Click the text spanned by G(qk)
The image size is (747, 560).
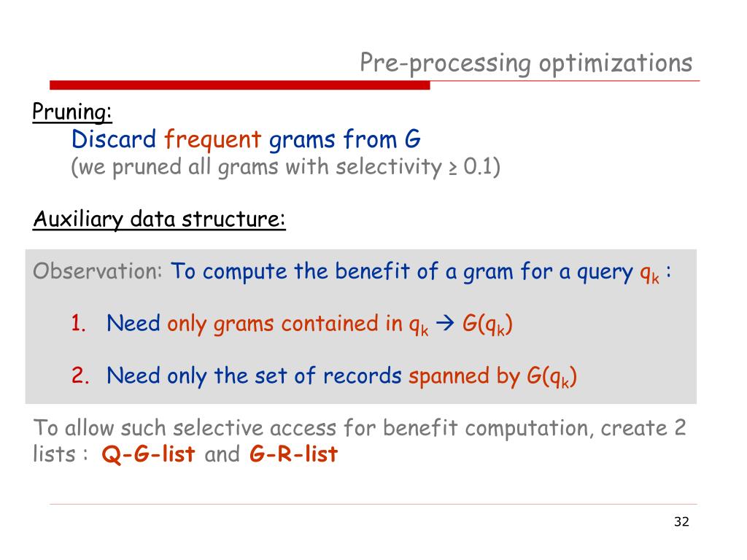pos(492,377)
